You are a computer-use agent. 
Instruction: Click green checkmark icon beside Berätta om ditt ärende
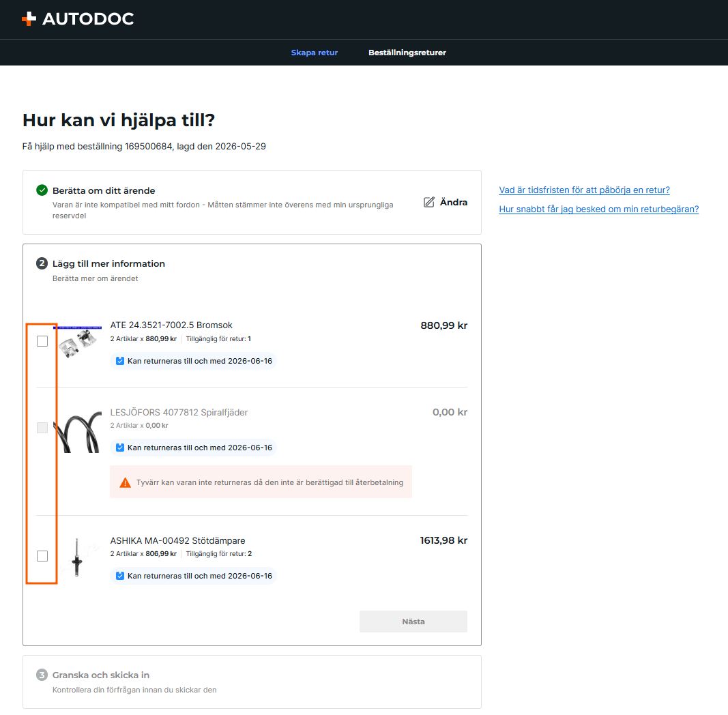42,190
